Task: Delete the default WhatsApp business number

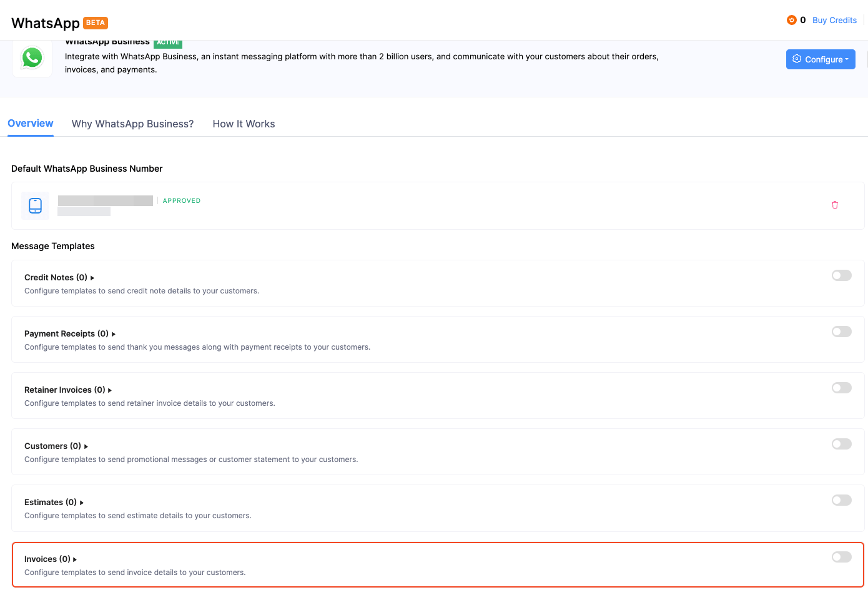Action: 835,205
